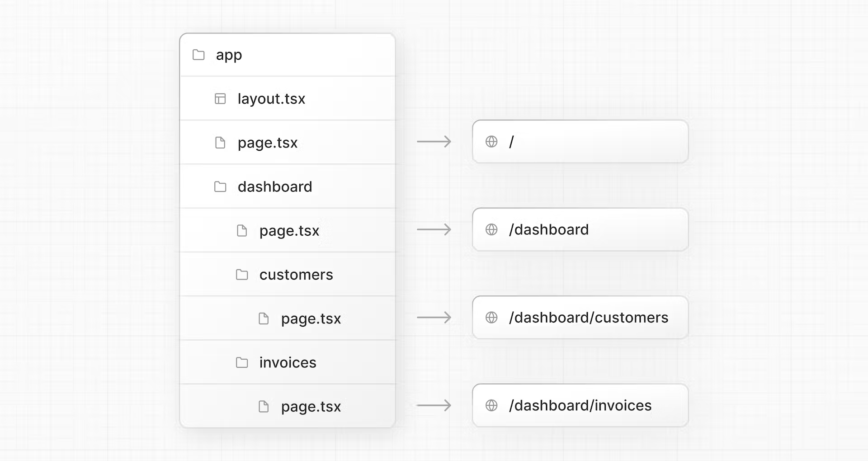Click the dashboard folder icon
This screenshot has height=461, width=868.
(x=220, y=186)
